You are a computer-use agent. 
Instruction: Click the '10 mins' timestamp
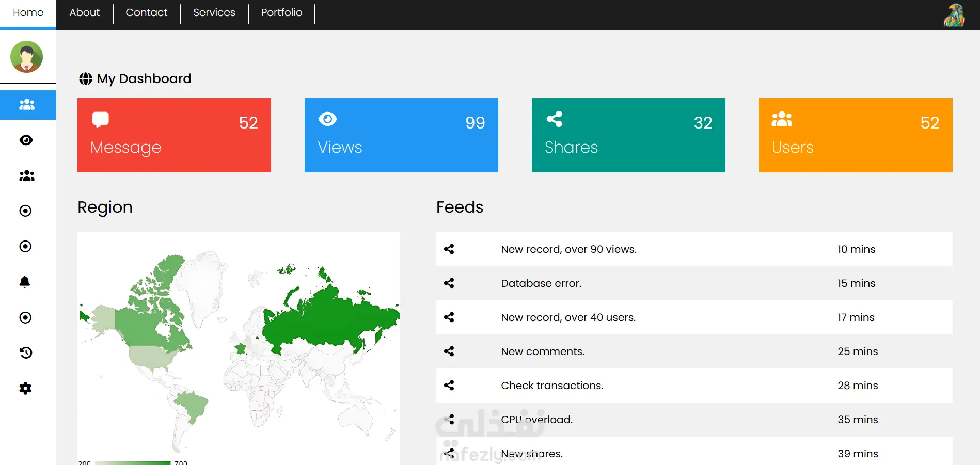click(856, 249)
